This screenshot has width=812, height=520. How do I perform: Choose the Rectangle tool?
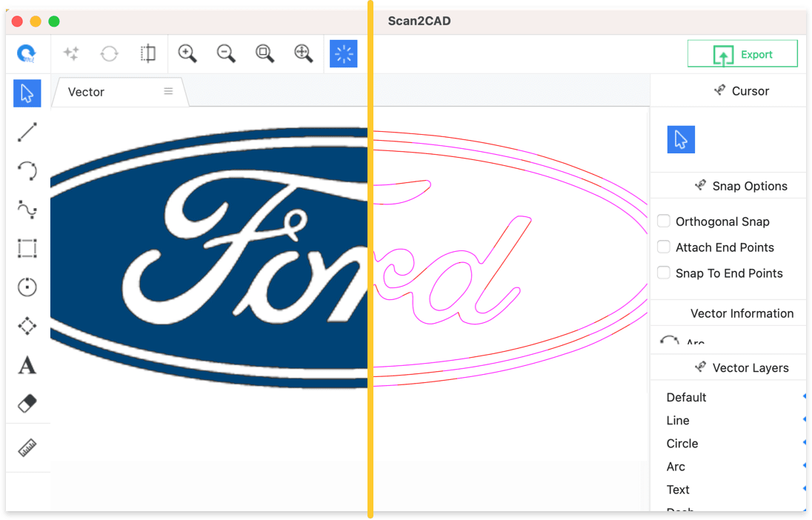pyautogui.click(x=27, y=248)
